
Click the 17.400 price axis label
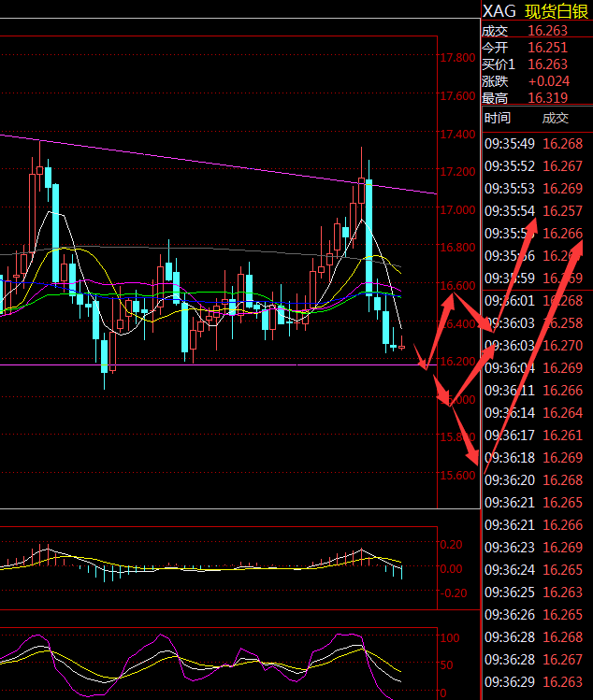pyautogui.click(x=456, y=135)
